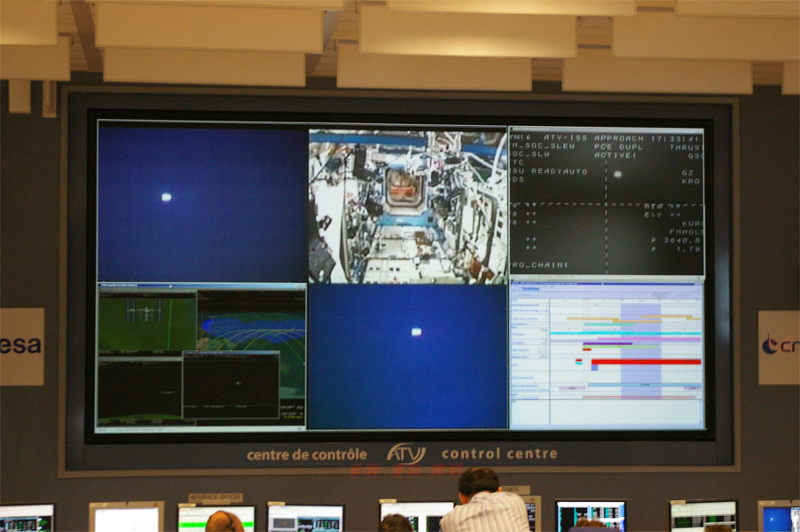Screen dimensions: 800x532
Task: Click the cnes logo sign
Action: [779, 348]
